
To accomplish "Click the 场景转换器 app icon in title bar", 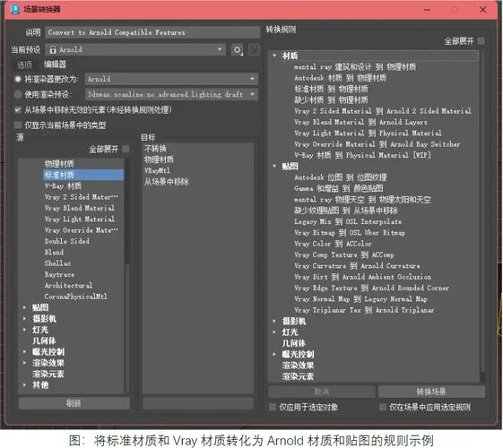I will 14,9.
